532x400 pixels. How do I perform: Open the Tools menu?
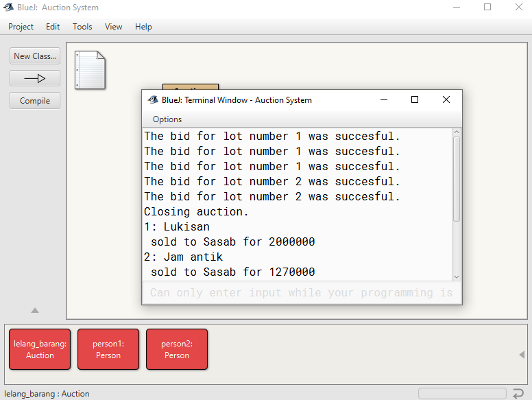pyautogui.click(x=82, y=27)
